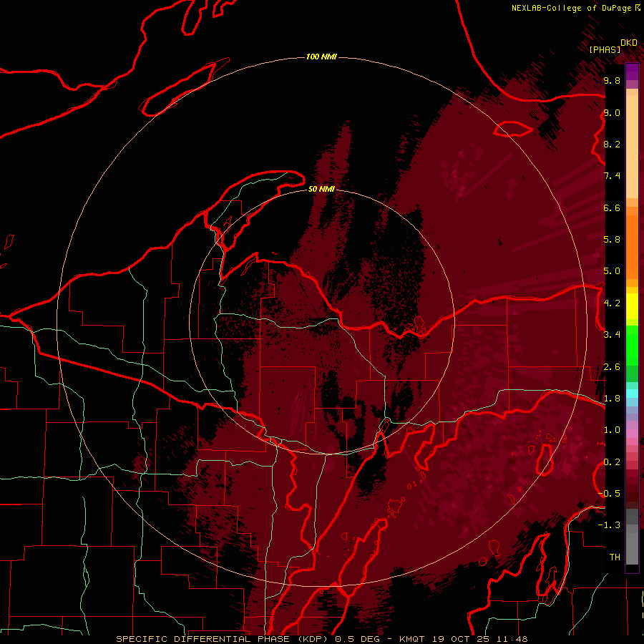
Task: Click the Specific Differential Phase (KDP) title text
Action: click(x=222, y=639)
